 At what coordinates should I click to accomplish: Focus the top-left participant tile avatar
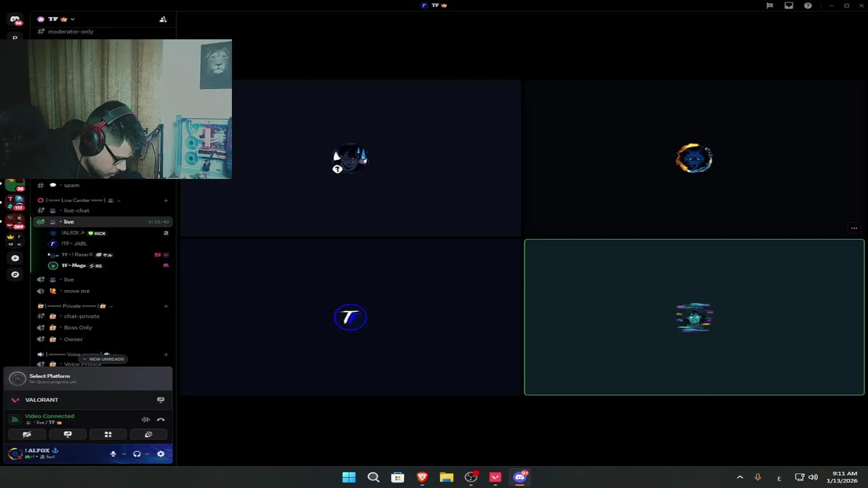click(350, 159)
